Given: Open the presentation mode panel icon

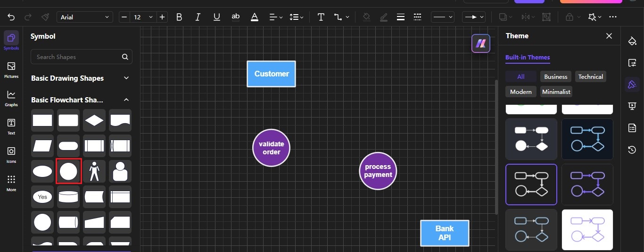Looking at the screenshot, I should (632, 106).
